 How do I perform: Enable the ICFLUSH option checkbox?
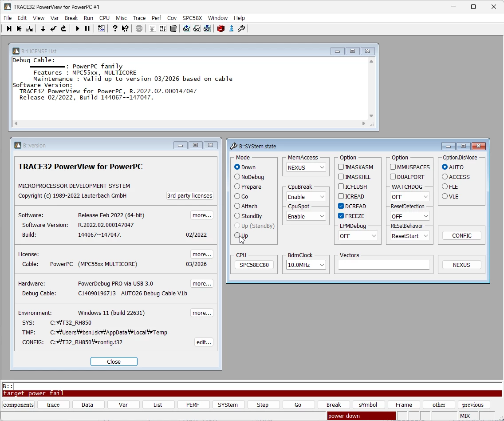pyautogui.click(x=341, y=187)
